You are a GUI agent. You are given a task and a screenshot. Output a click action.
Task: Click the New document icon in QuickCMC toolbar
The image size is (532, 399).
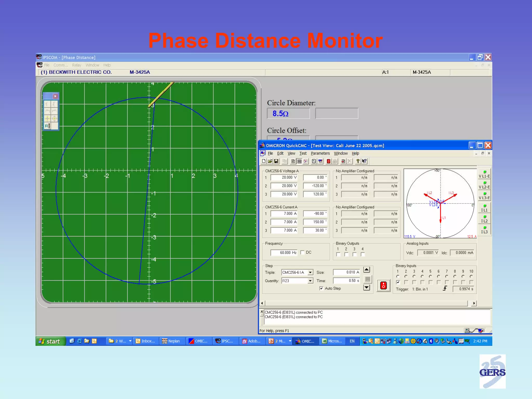(x=264, y=161)
